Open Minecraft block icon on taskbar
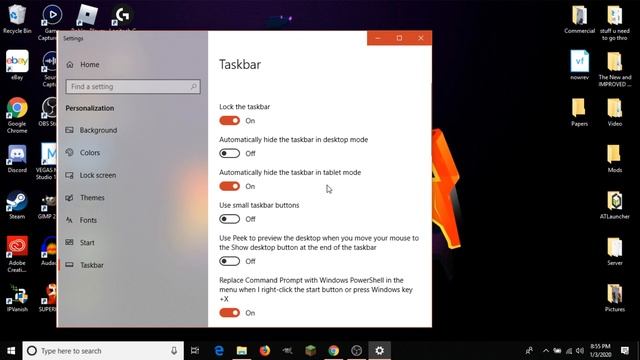This screenshot has height=360, width=640. click(311, 351)
